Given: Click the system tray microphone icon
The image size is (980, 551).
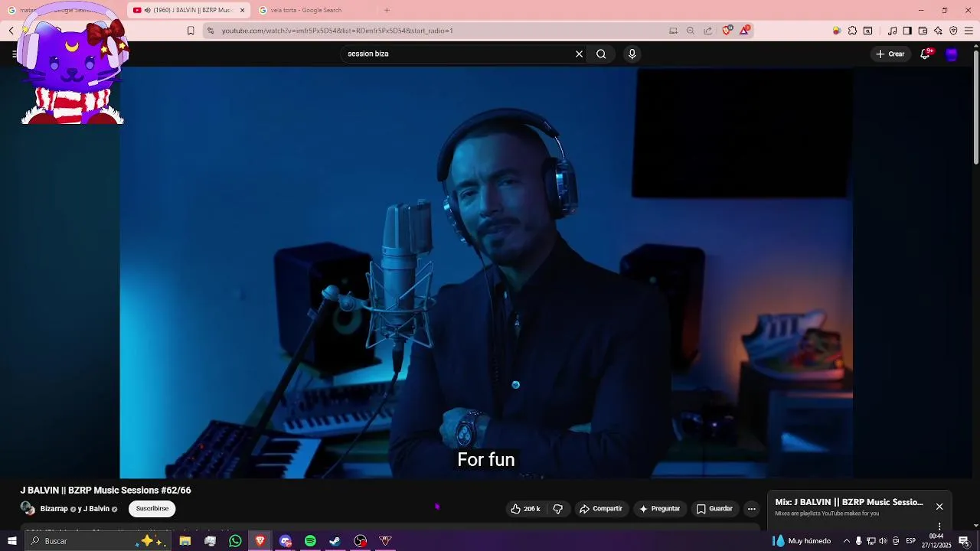Looking at the screenshot, I should [858, 541].
